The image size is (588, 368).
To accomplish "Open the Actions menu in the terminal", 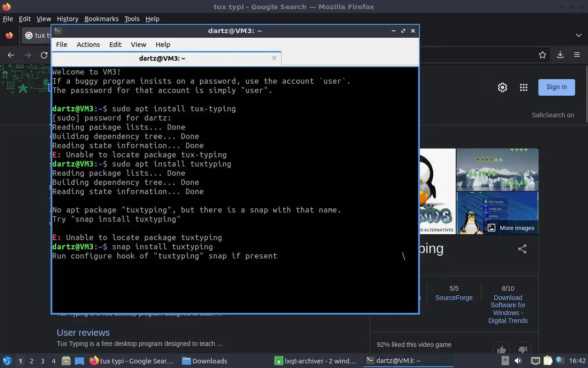I will (x=88, y=45).
